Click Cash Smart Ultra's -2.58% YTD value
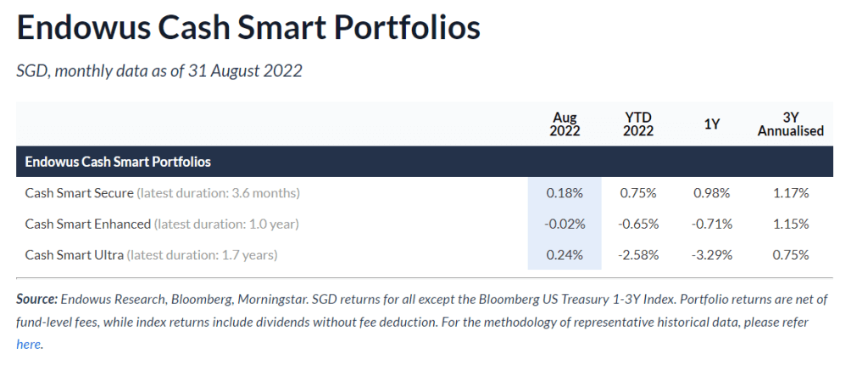868x376 pixels. tap(637, 255)
